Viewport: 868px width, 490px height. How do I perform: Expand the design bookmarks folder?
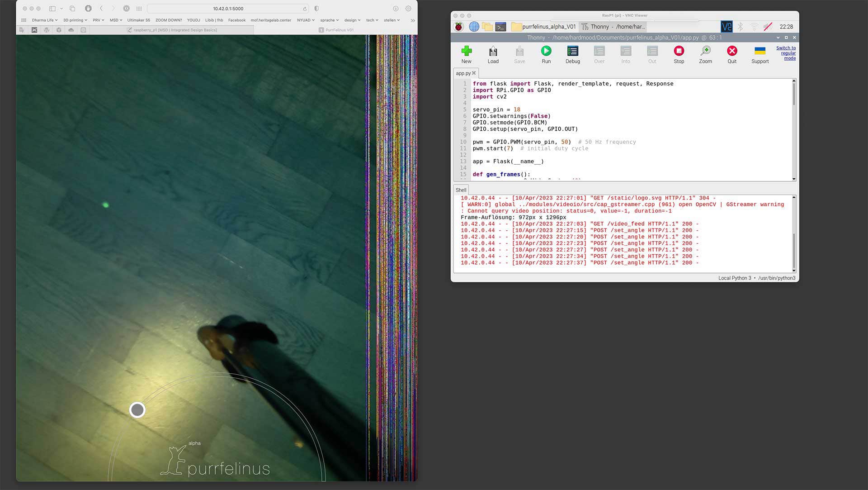(353, 20)
